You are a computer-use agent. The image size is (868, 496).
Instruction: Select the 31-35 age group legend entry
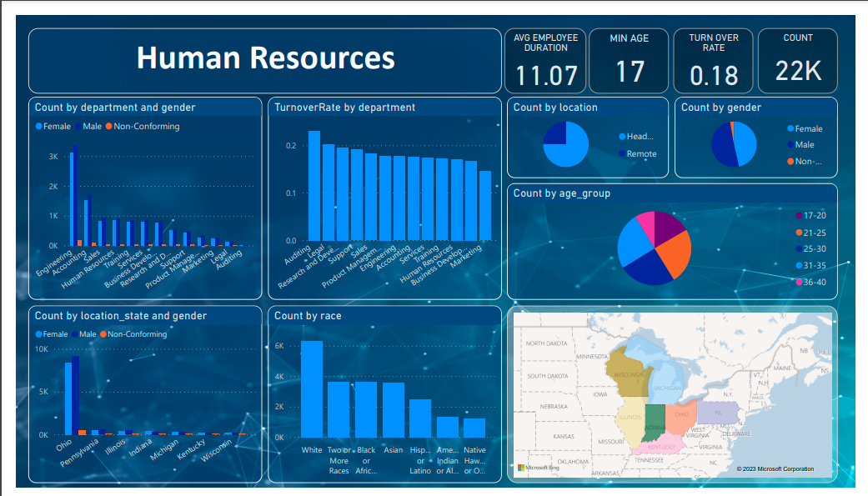point(811,266)
